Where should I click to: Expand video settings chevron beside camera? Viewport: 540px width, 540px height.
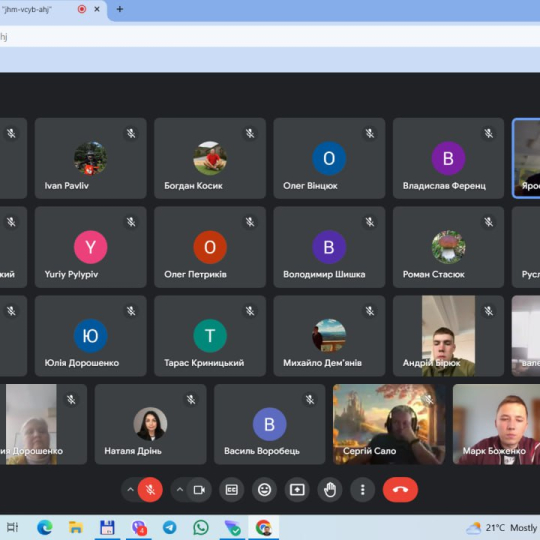click(179, 489)
